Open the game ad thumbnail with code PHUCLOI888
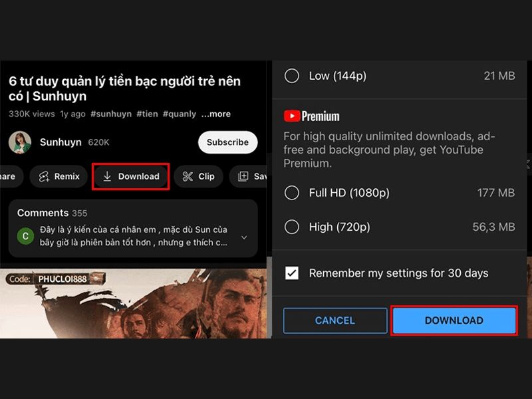This screenshot has width=532, height=399. pyautogui.click(x=134, y=304)
